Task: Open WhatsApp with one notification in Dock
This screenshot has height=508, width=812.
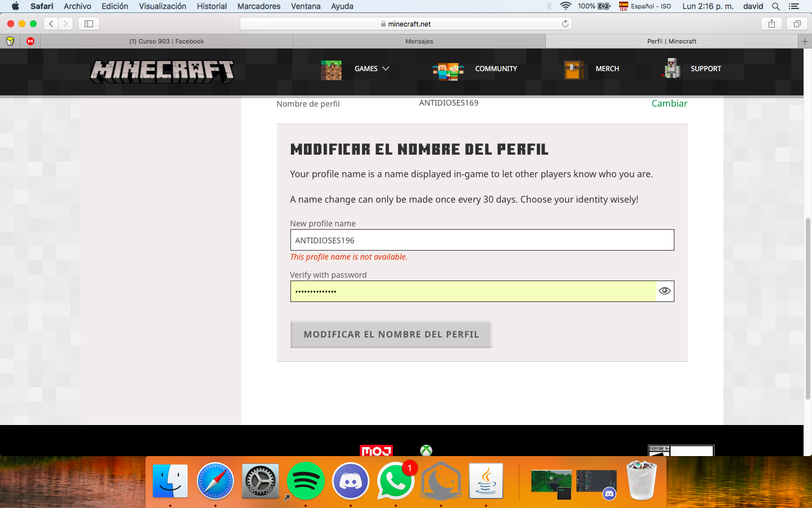Action: [x=396, y=481]
